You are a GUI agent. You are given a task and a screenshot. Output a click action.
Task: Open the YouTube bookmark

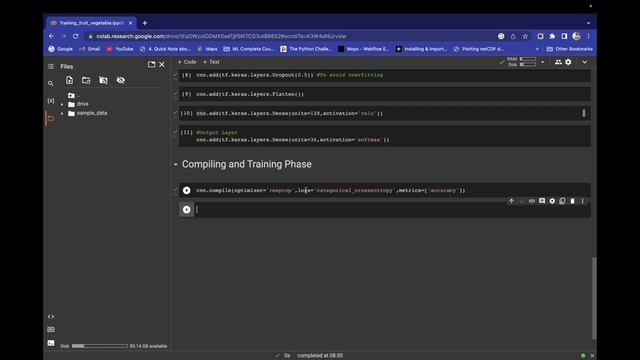120,49
